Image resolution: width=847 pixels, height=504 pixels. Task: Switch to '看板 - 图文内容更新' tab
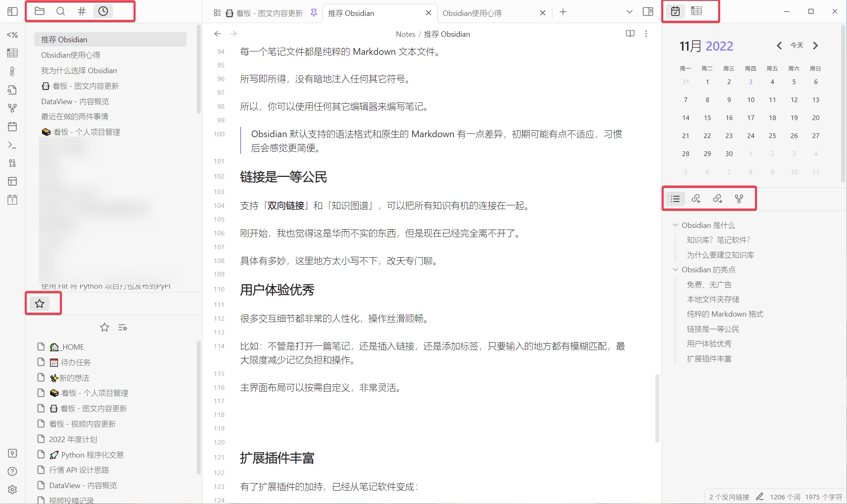click(x=268, y=13)
